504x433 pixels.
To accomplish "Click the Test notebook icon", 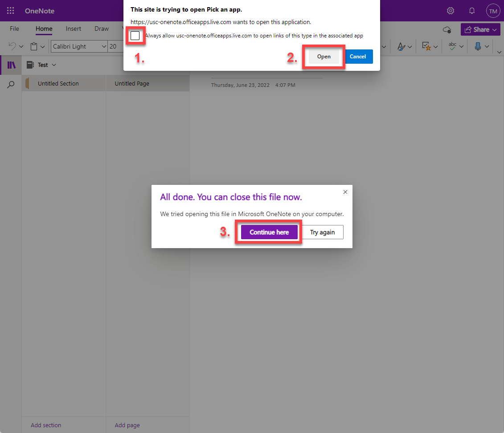I will click(30, 65).
